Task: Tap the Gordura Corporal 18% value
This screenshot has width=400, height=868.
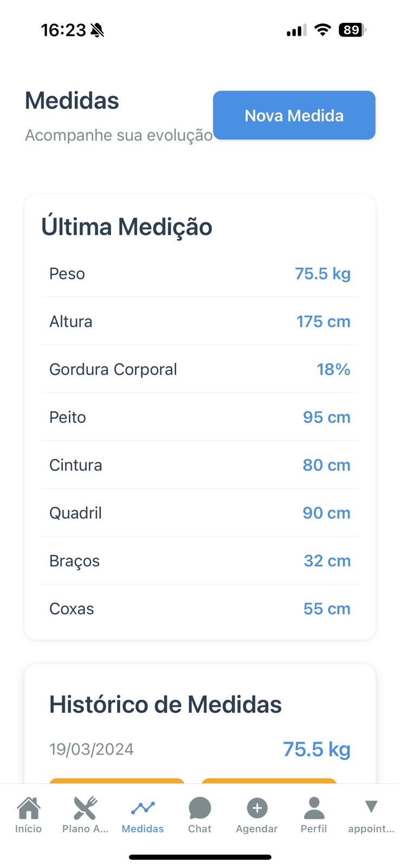Action: [x=333, y=369]
